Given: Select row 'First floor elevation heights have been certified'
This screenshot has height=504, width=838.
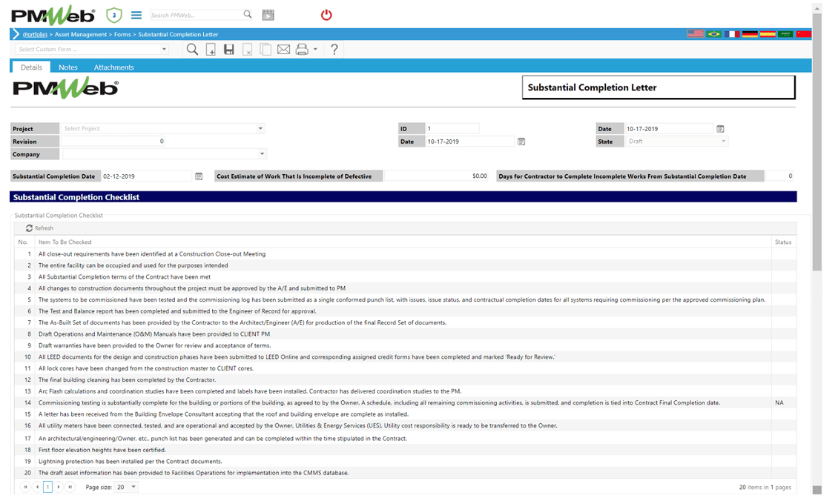Looking at the screenshot, I should (405, 450).
